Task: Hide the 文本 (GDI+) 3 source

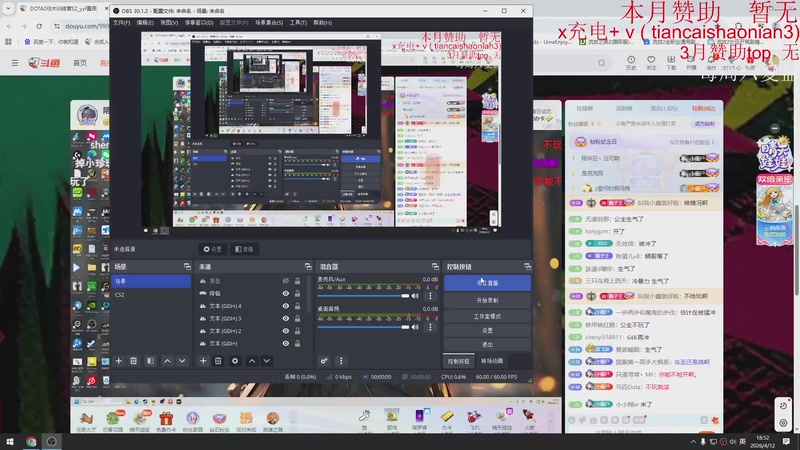Action: [286, 318]
